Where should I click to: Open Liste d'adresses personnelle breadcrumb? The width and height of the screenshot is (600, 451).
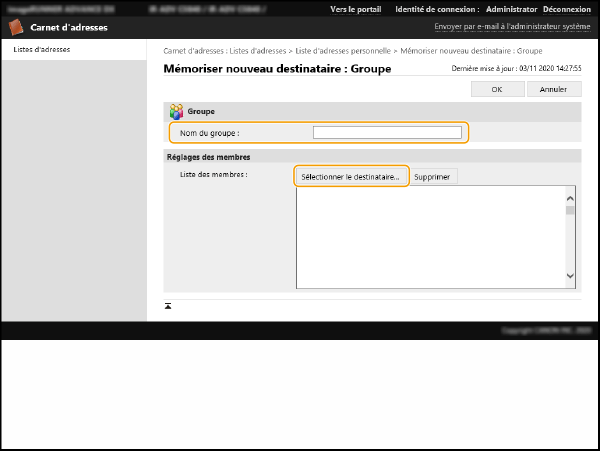point(343,49)
